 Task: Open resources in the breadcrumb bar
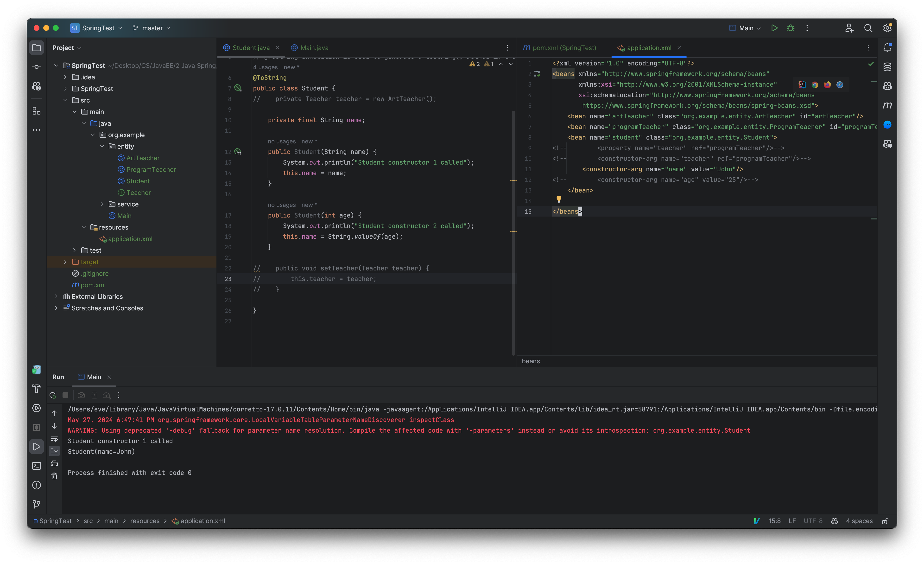click(145, 521)
